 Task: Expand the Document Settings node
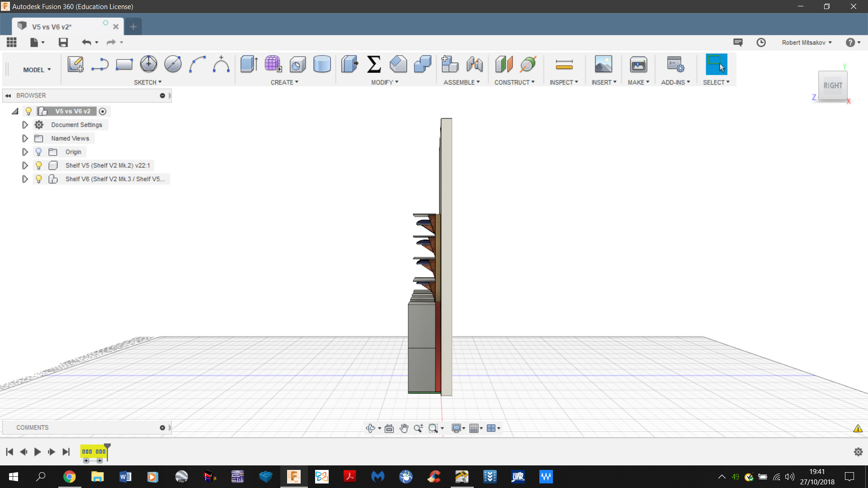coord(25,125)
